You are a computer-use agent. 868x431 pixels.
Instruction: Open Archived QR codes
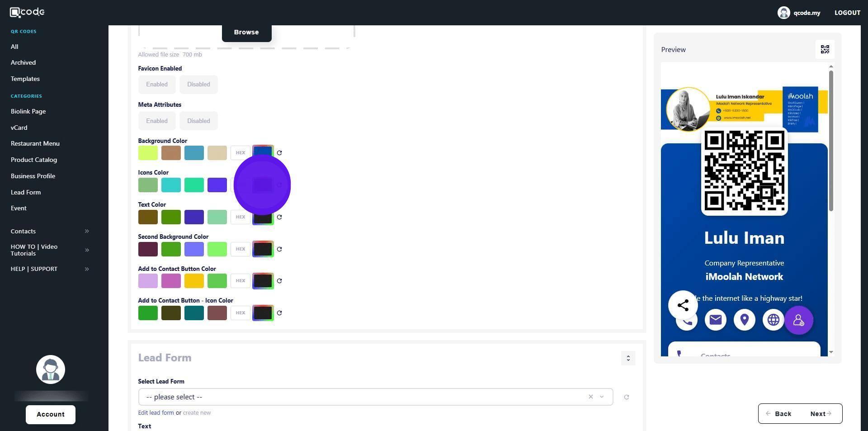[23, 62]
